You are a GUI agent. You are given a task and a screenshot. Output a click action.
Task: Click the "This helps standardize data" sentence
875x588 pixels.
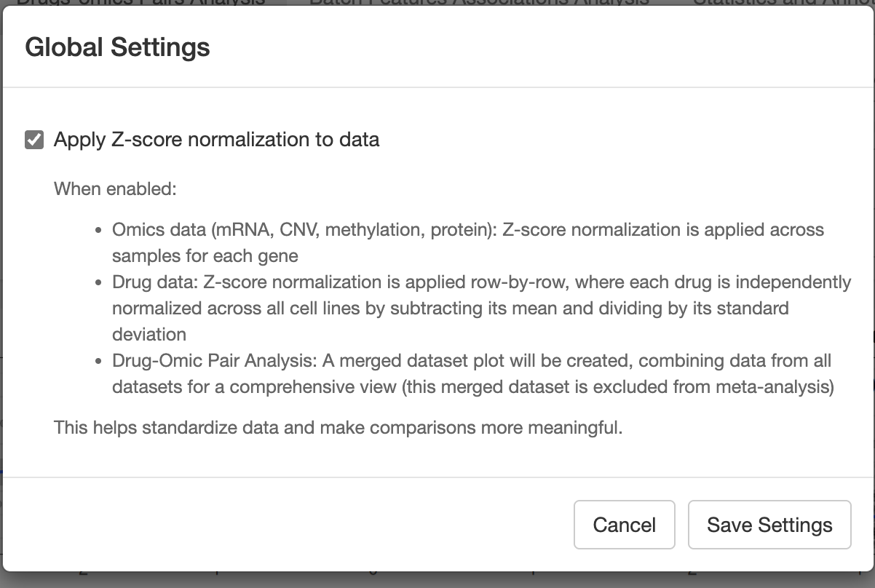point(338,427)
